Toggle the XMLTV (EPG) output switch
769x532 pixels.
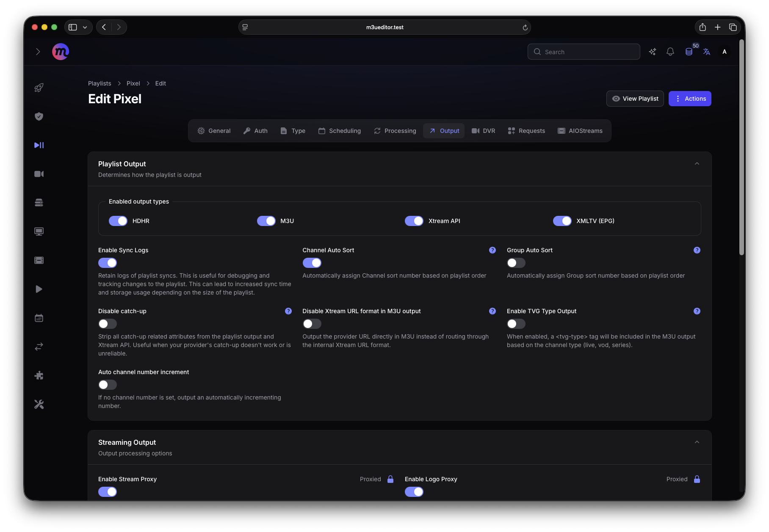(x=562, y=221)
